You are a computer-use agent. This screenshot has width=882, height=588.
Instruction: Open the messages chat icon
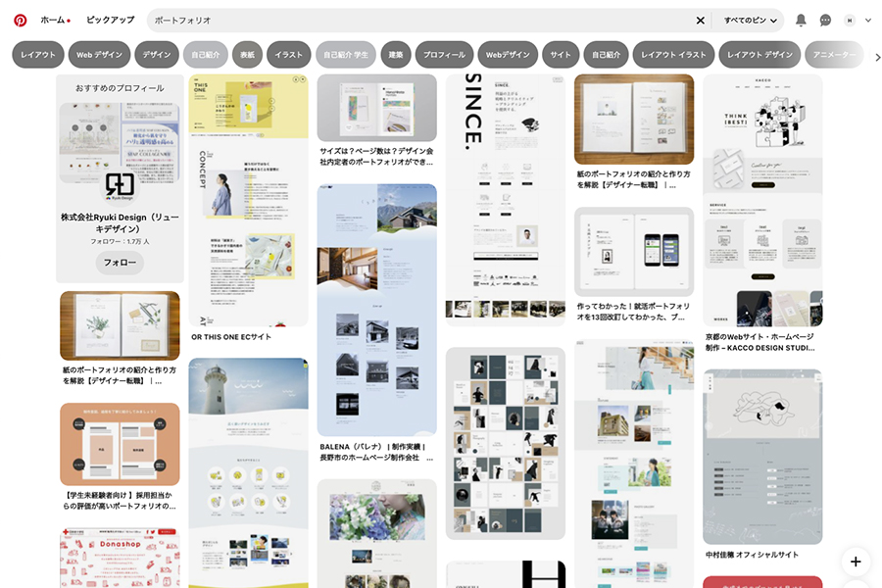tap(825, 19)
